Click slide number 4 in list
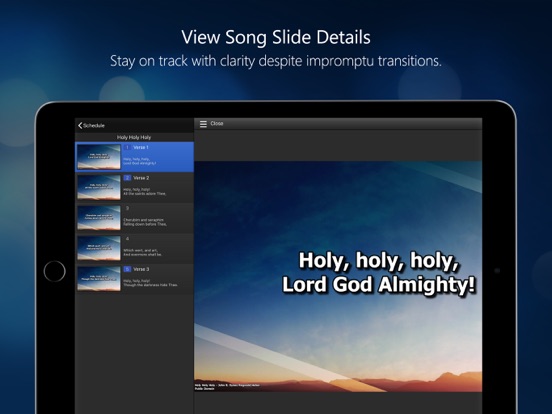 click(127, 239)
